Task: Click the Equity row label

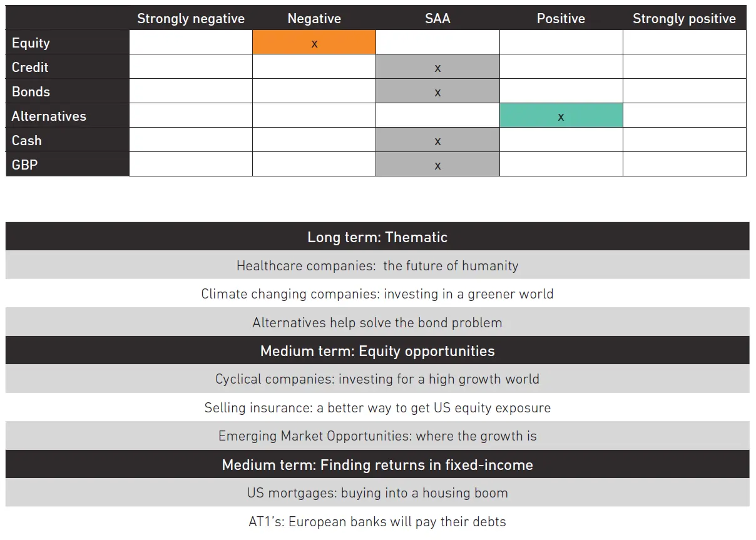Action: 31,43
